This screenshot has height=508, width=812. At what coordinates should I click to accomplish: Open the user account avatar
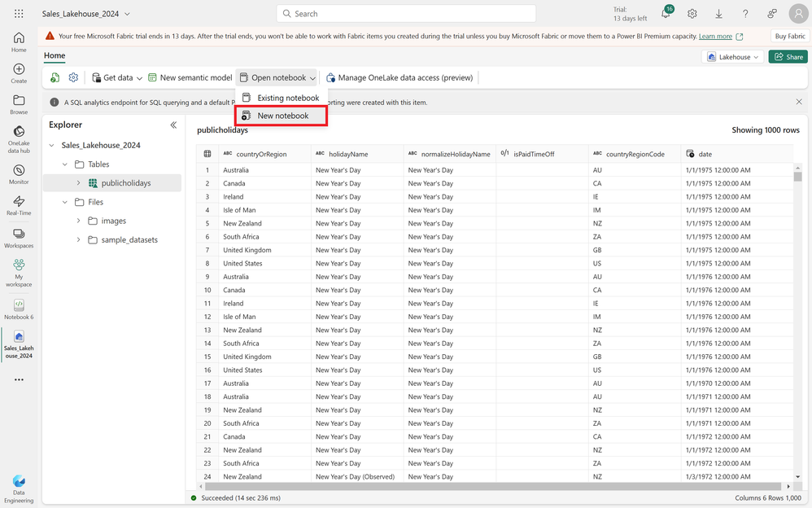point(798,14)
